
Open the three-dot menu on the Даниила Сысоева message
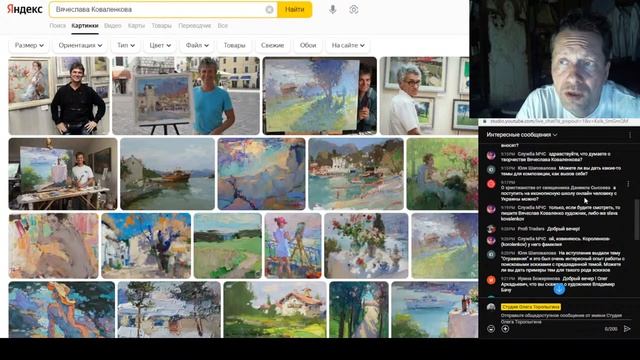628,184
